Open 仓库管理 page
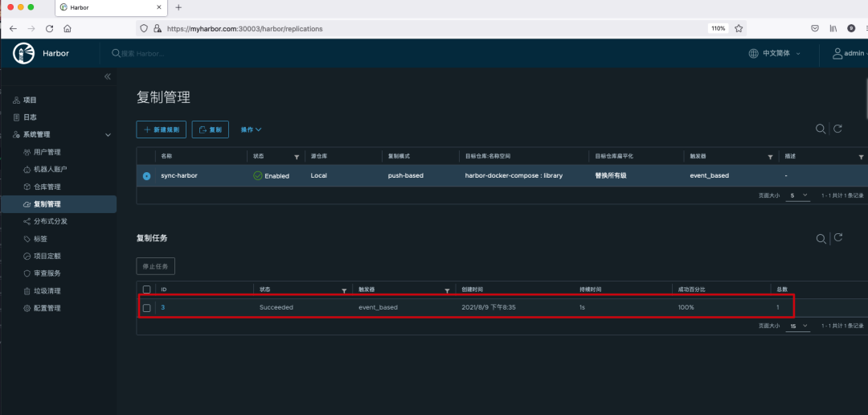Viewport: 868px width, 415px height. (x=47, y=187)
